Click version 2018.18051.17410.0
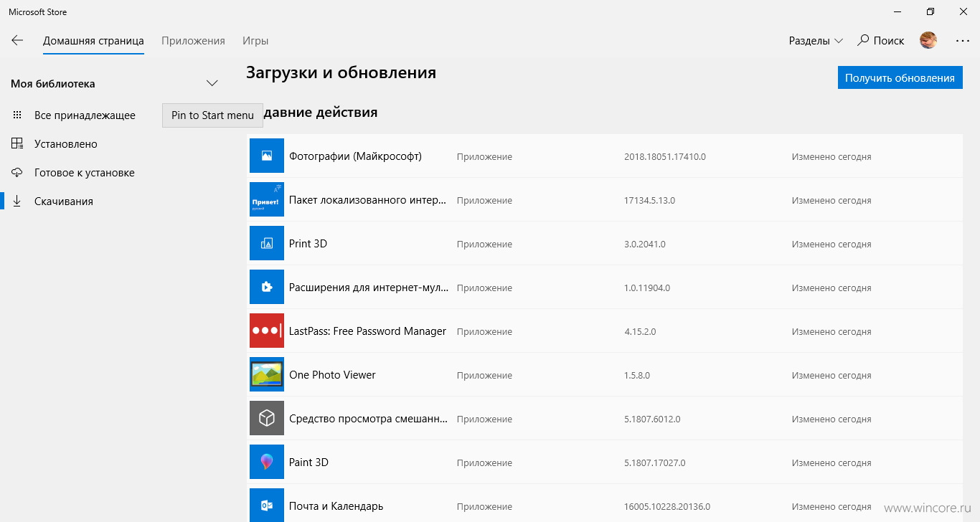This screenshot has height=522, width=980. coord(665,156)
